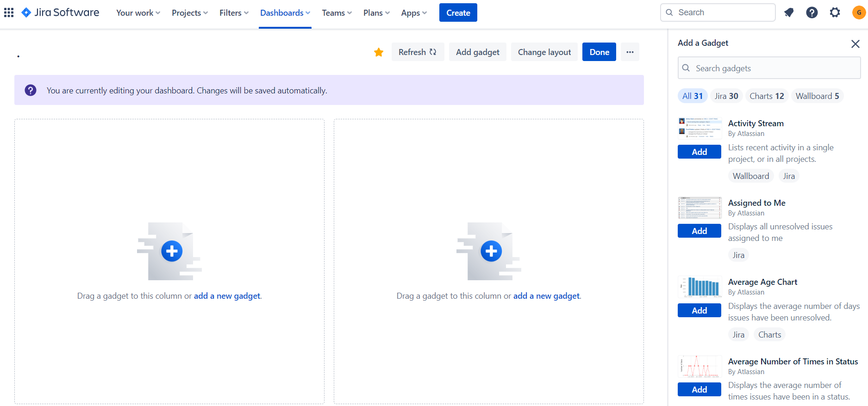868x406 pixels.
Task: Open the user profile avatar
Action: click(x=859, y=12)
